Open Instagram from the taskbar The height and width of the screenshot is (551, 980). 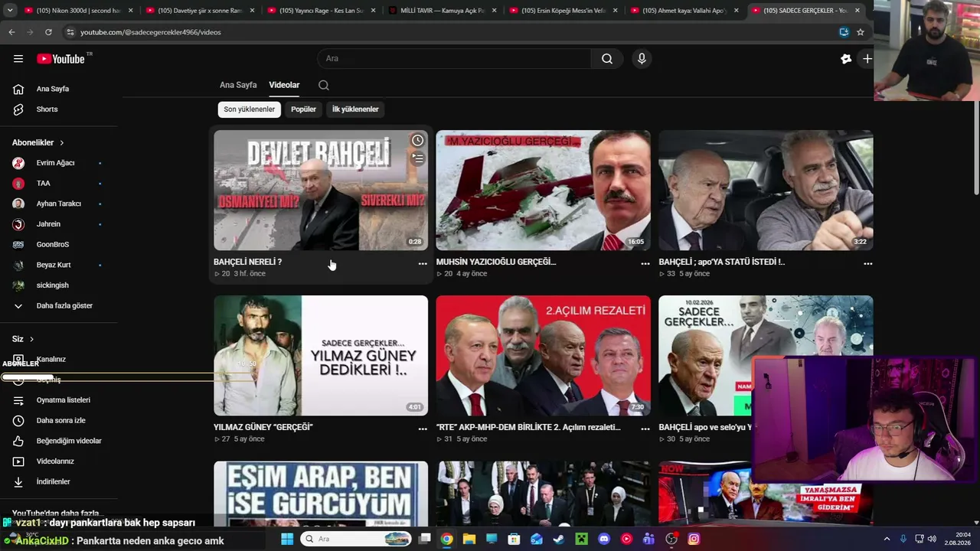694,539
